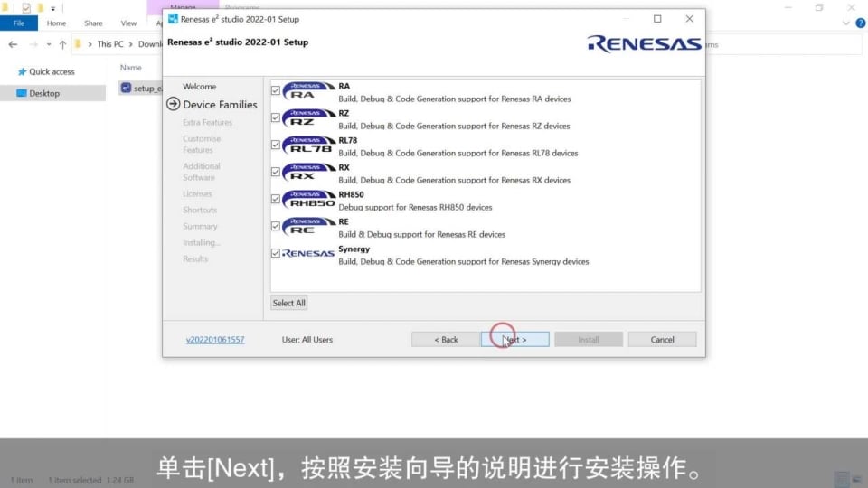Click the e2 studio setup title bar icon
Image resolution: width=868 pixels, height=488 pixels.
(173, 19)
